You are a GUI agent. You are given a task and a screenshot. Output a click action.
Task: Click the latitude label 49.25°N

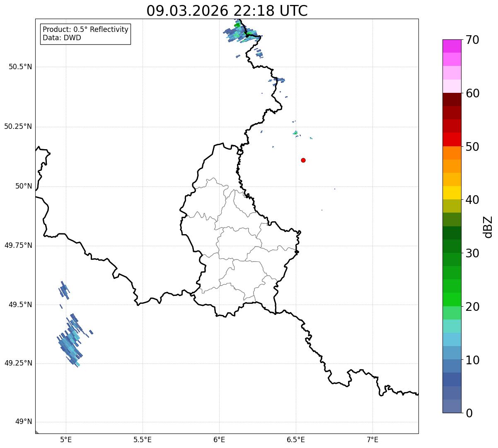click(x=18, y=363)
